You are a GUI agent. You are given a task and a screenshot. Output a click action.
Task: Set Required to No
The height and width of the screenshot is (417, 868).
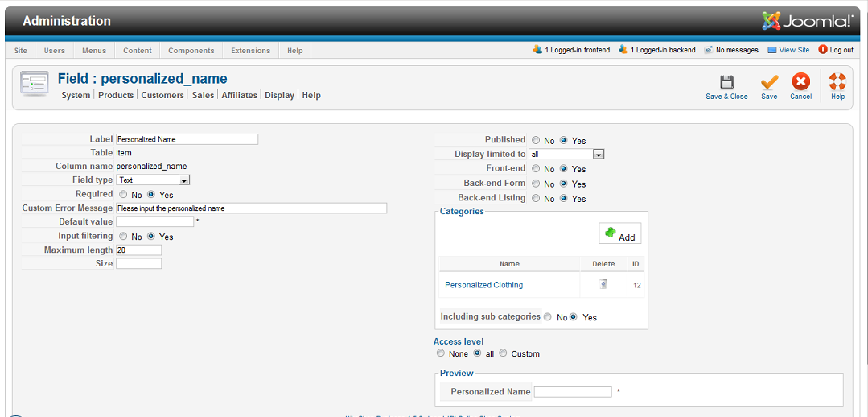(123, 194)
